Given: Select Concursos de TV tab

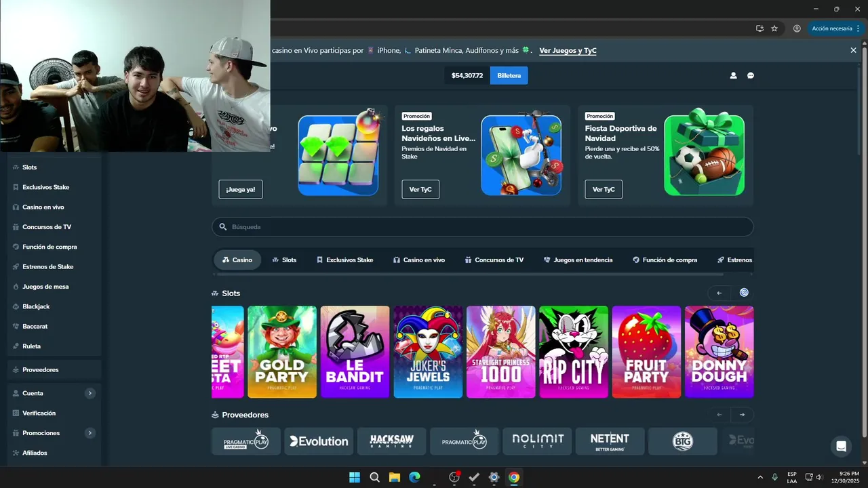Looking at the screenshot, I should tap(494, 260).
